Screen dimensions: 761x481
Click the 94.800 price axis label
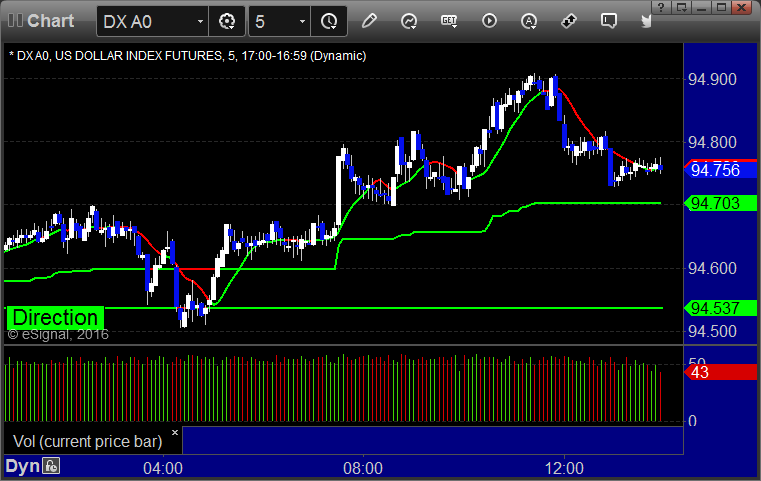pos(712,142)
